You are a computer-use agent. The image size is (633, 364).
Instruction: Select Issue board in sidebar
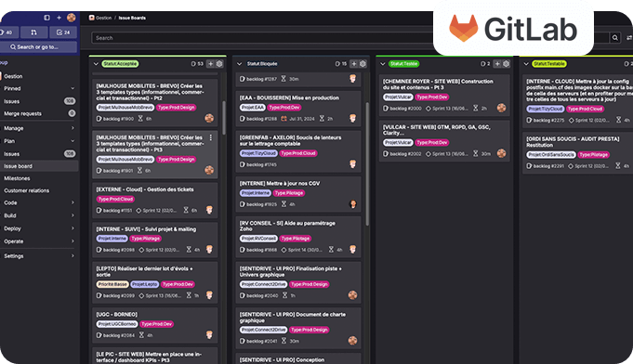point(38,166)
